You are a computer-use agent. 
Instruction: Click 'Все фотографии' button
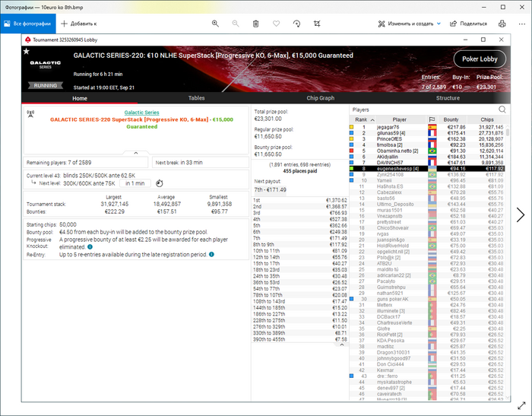(27, 24)
